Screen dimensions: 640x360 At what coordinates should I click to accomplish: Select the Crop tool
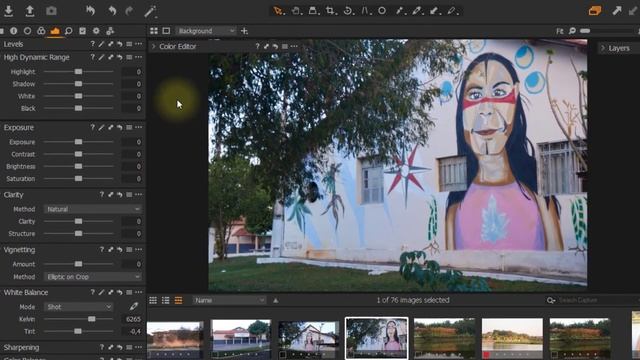pos(331,11)
